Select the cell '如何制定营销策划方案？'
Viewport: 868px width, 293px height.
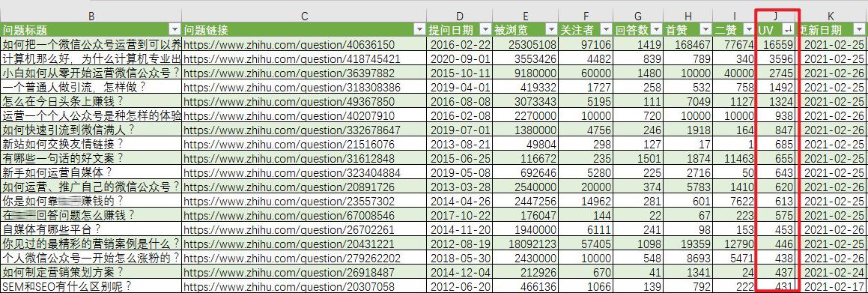click(91, 273)
